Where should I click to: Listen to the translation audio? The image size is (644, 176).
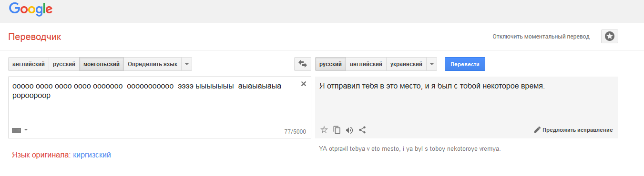(x=349, y=130)
